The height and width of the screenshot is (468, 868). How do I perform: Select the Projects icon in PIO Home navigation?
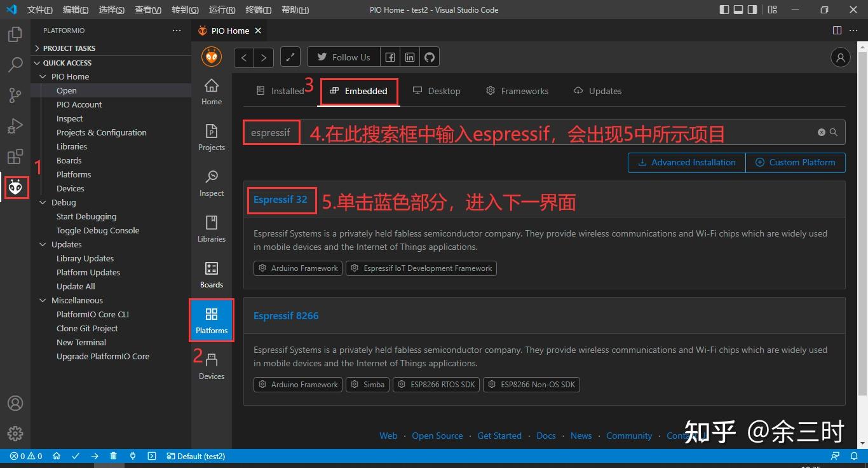coord(211,136)
